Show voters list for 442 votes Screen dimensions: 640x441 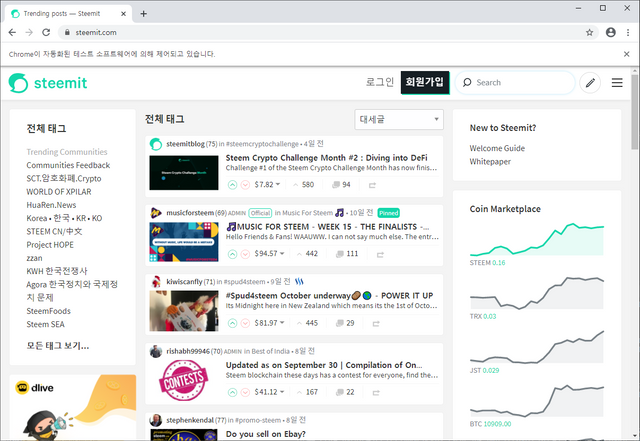tap(307, 254)
